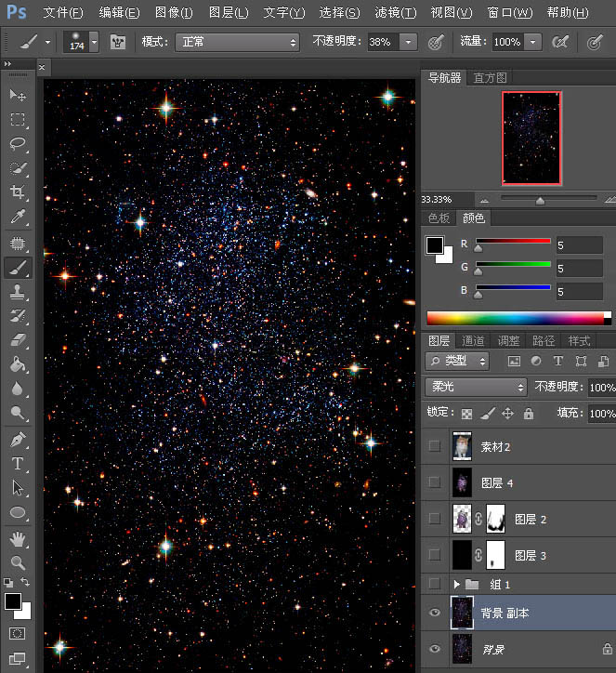Select the Move tool
Viewport: 616px width, 673px height.
(17, 96)
